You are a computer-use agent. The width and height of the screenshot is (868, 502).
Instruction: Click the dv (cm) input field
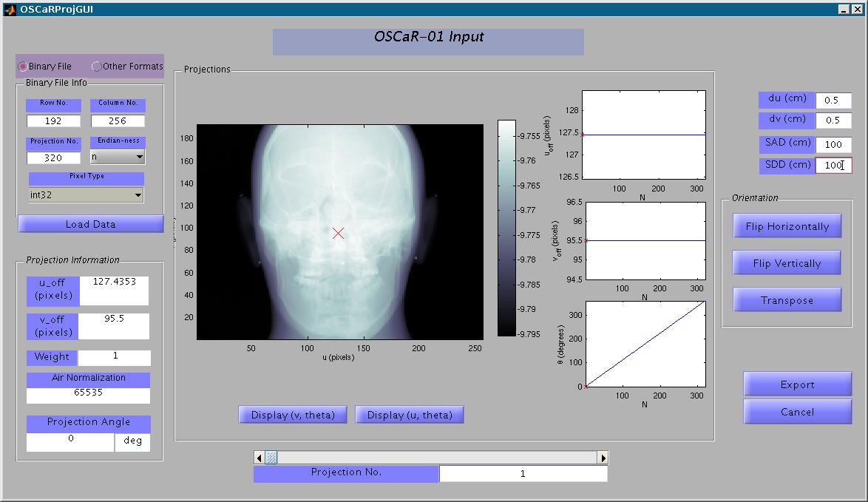coord(833,120)
